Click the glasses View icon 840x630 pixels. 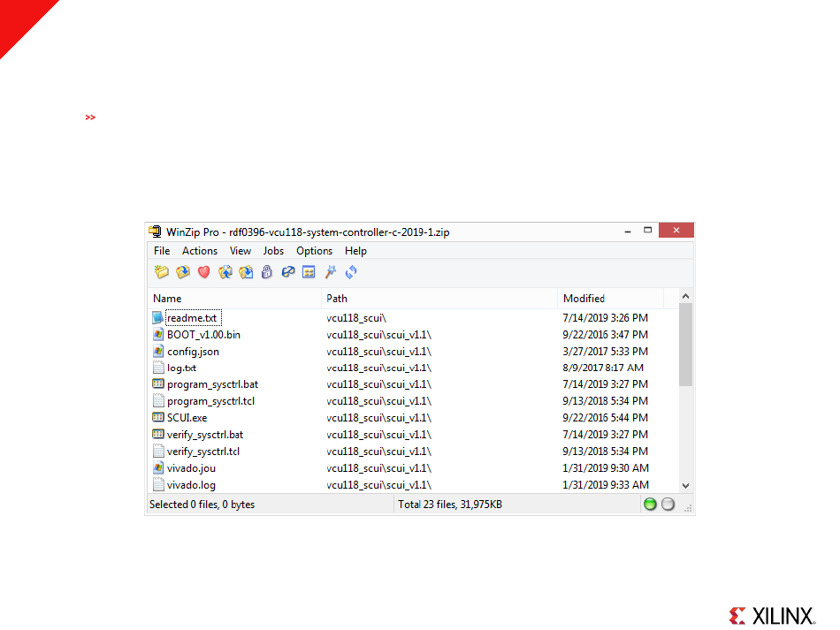288,272
